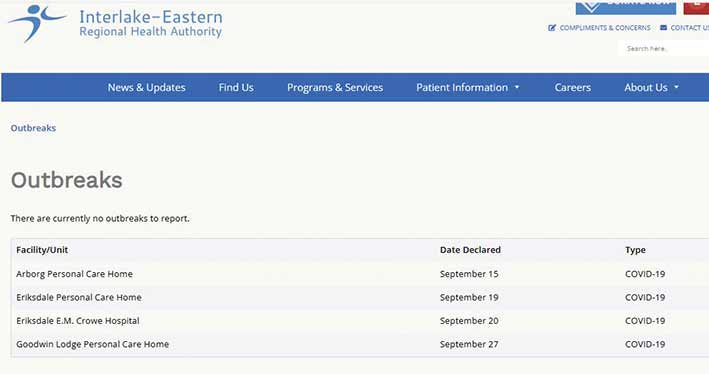Open the Find Us menu item
The image size is (709, 374).
point(236,87)
